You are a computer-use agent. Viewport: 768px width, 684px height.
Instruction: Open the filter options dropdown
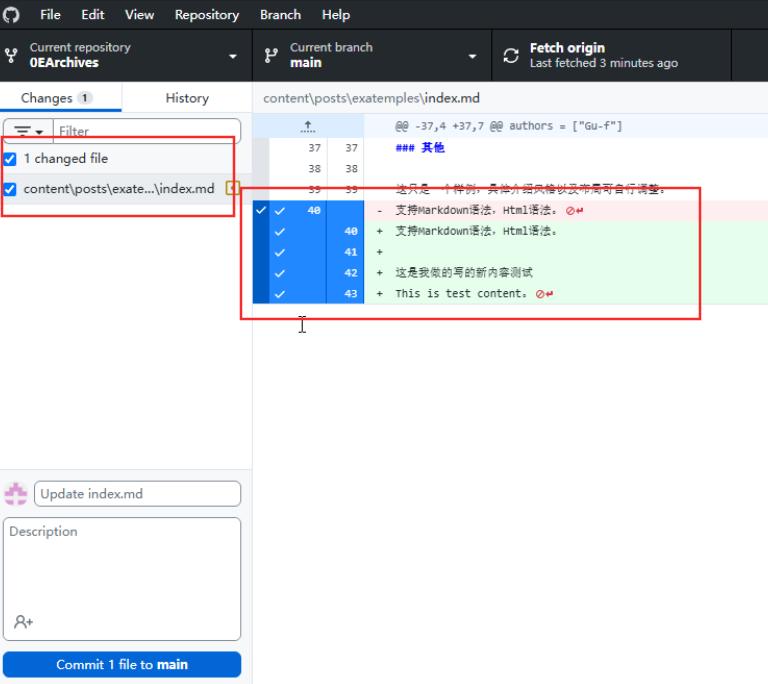29,131
